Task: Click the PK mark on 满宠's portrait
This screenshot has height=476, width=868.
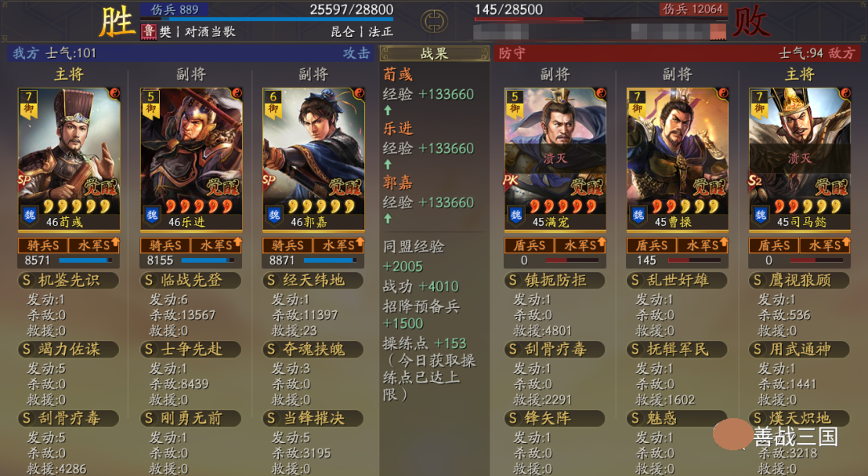Action: [x=510, y=179]
